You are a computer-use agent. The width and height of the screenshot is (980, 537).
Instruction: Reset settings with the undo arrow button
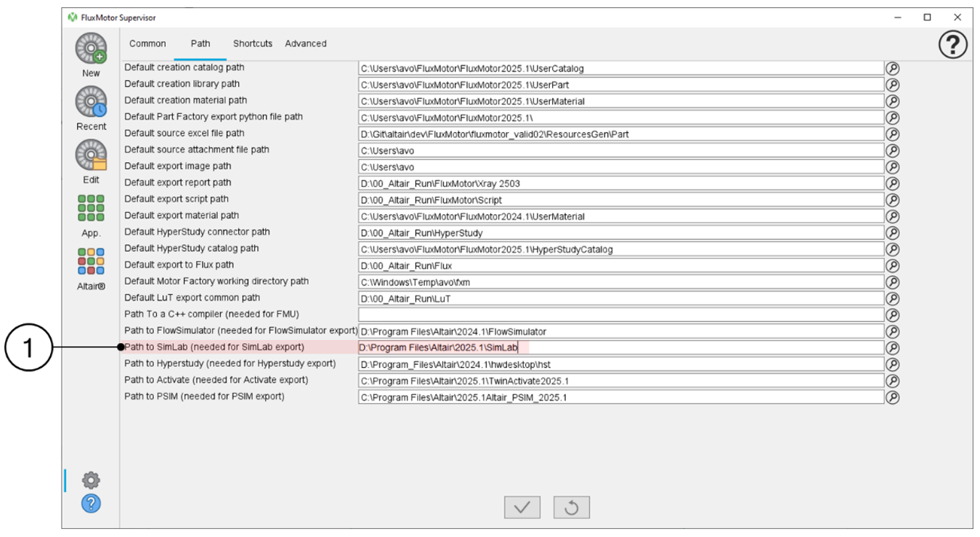(x=571, y=507)
